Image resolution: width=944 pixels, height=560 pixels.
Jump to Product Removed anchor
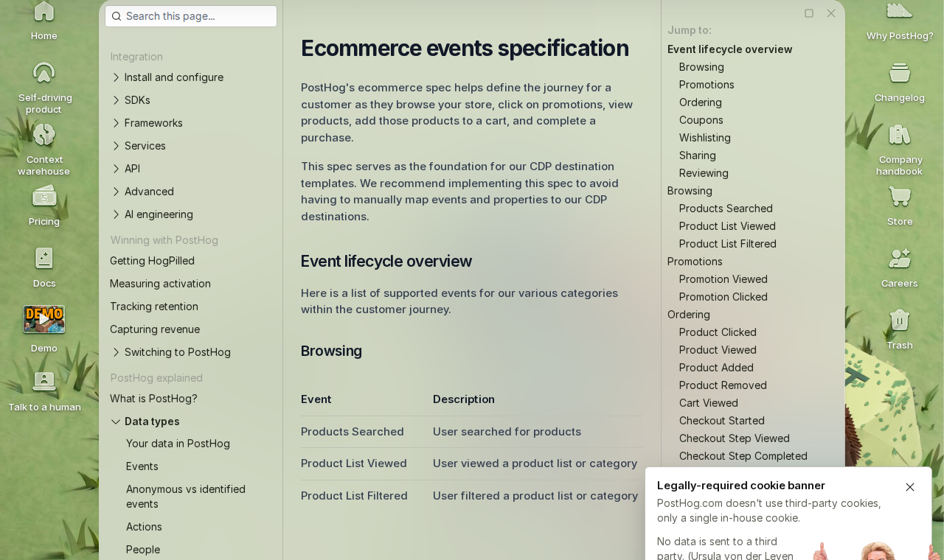tap(723, 385)
